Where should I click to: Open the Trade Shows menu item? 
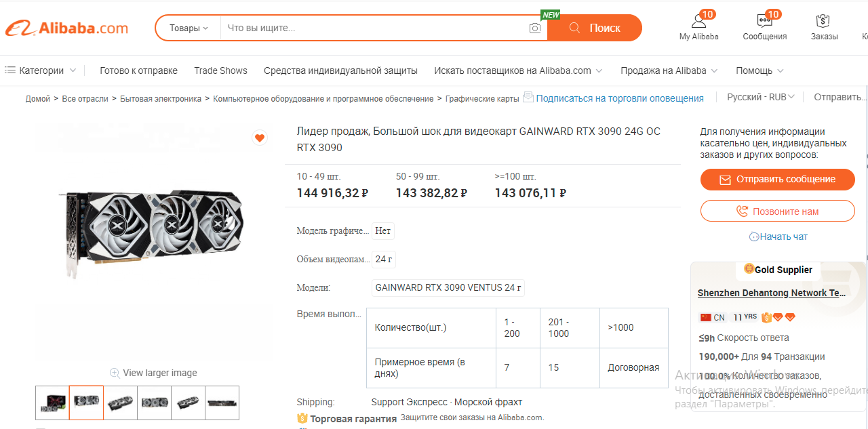(x=220, y=70)
